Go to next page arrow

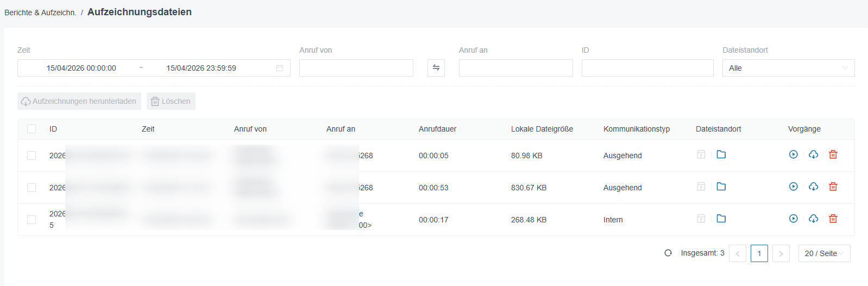[x=781, y=253]
